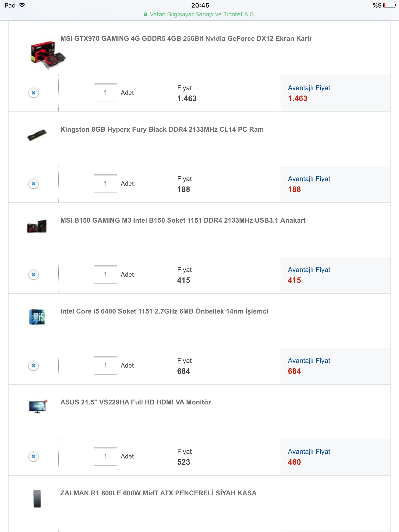Remove the Intel Core i5 6400 item

(x=34, y=365)
